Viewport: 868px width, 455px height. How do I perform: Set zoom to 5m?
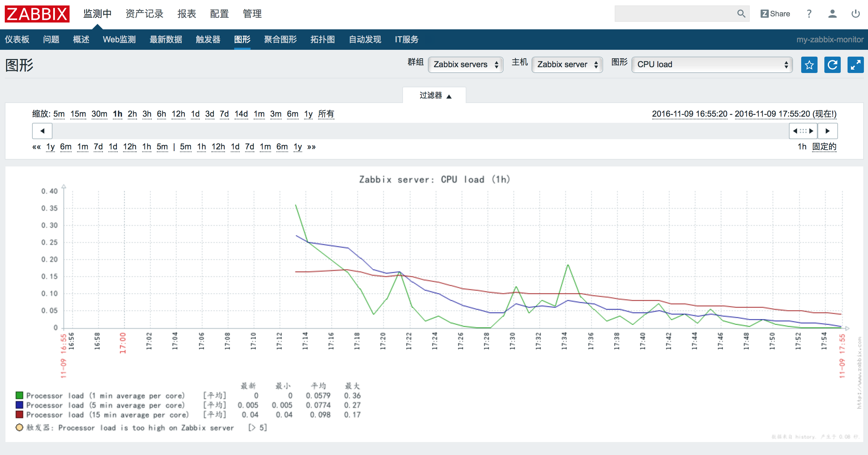pos(59,114)
